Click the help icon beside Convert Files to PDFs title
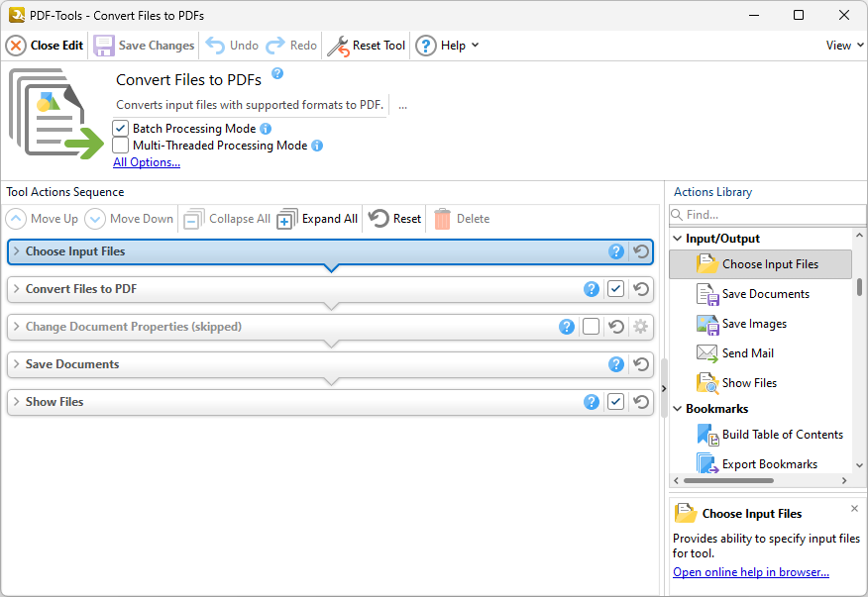Screen dimensions: 868x597 point(277,73)
